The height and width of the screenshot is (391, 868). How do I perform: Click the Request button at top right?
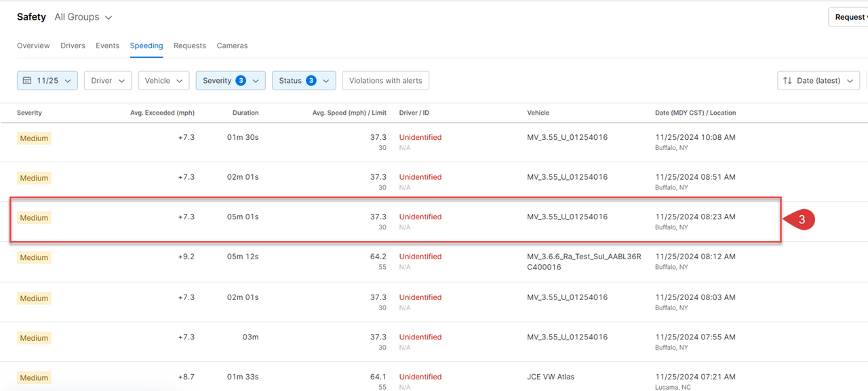pyautogui.click(x=849, y=17)
